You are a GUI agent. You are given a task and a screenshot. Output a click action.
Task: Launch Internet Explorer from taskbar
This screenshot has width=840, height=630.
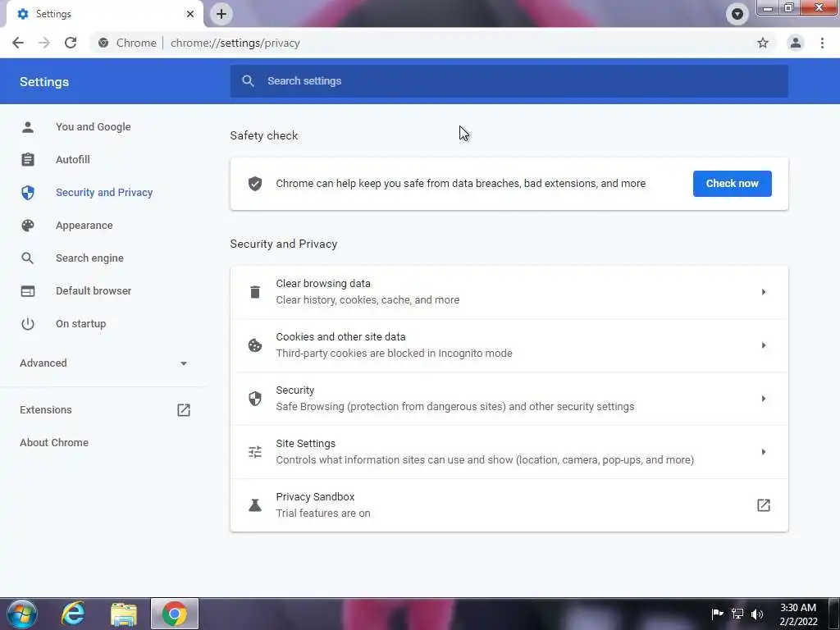(73, 614)
